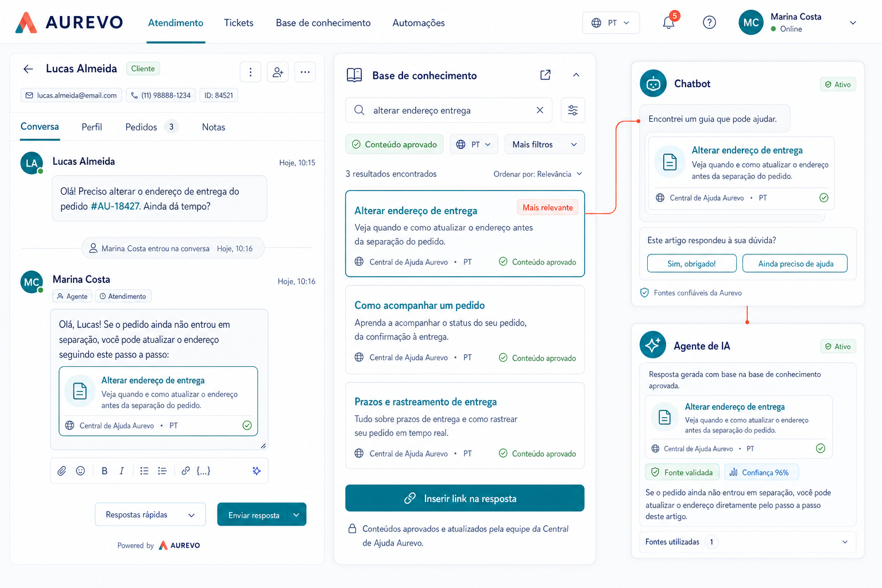The width and height of the screenshot is (882, 588).
Task: Click Inserir link na resposta
Action: point(465,498)
